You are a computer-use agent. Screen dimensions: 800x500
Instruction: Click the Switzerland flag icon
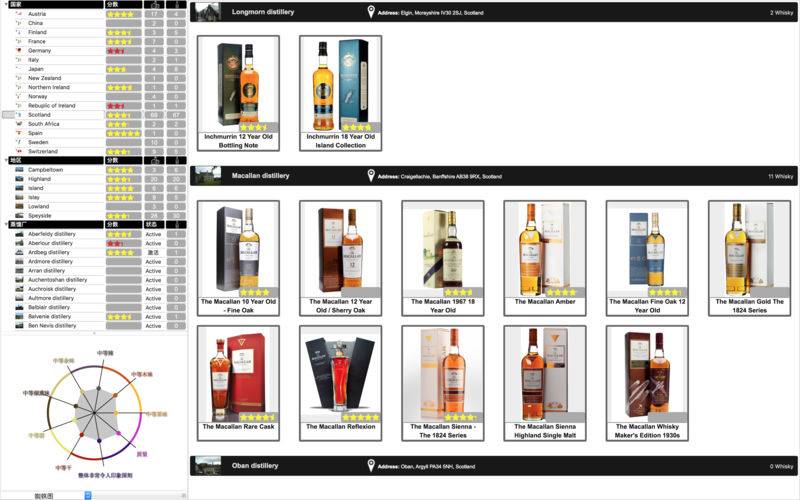point(19,152)
